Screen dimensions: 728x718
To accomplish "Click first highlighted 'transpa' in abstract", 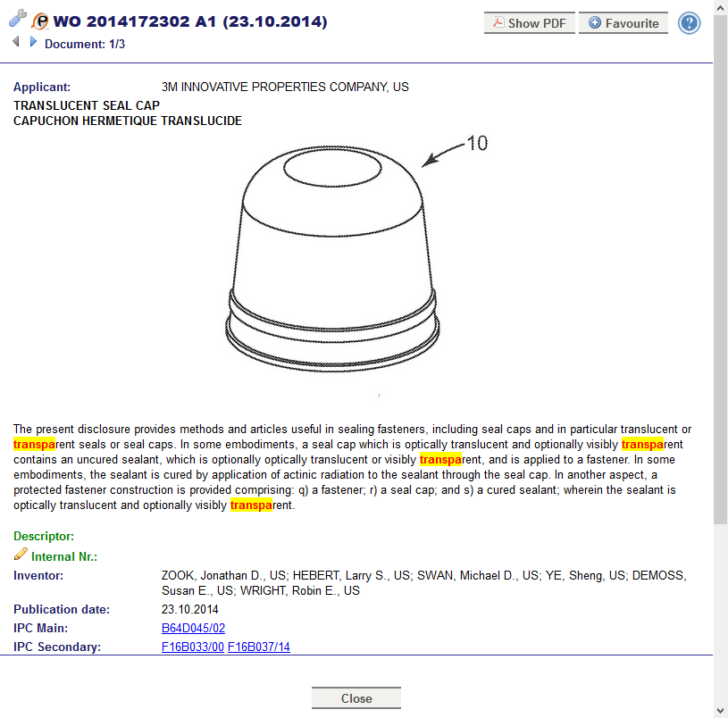I will point(34,444).
